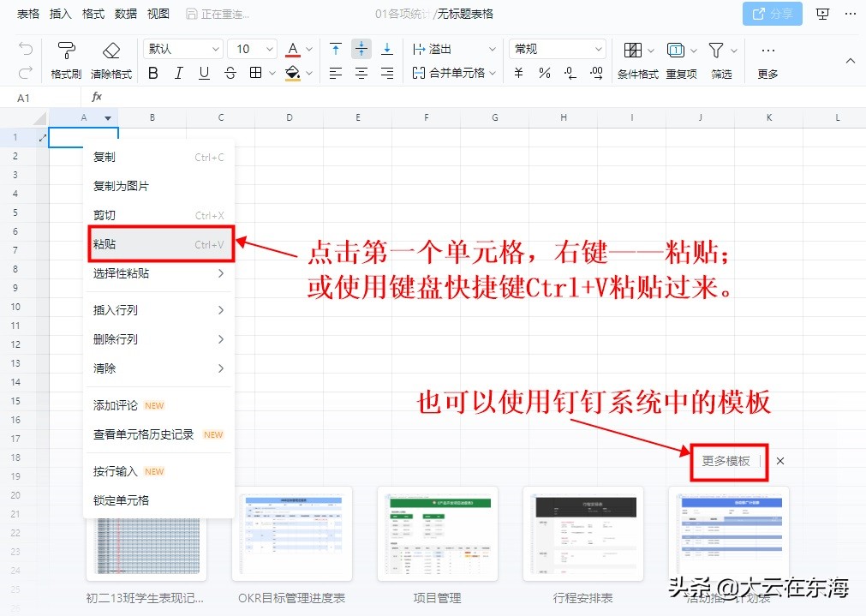Click the undo arrow icon
Image resolution: width=866 pixels, height=616 pixels.
(x=26, y=49)
